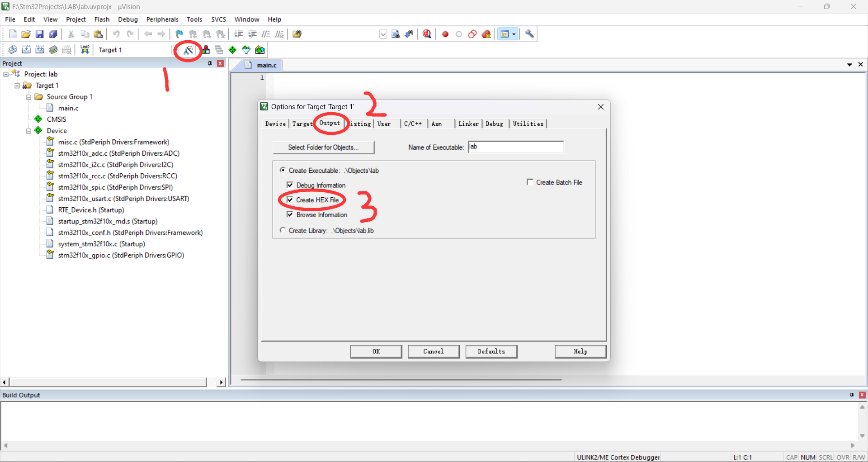Switch to the C/C++ tab
Viewport: 868px width, 462px height.
pyautogui.click(x=413, y=124)
